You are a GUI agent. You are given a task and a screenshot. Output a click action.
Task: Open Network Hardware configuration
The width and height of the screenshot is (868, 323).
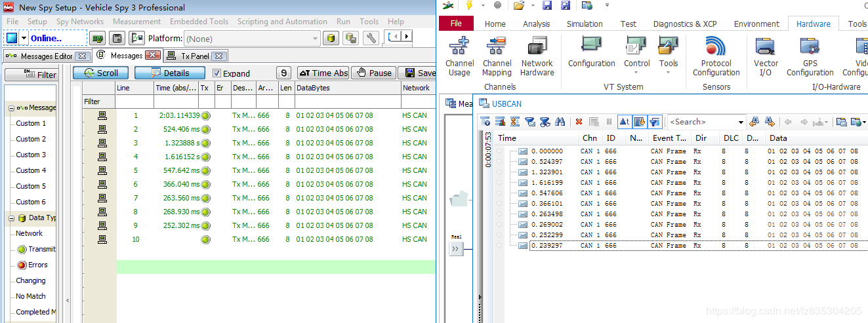[x=537, y=56]
